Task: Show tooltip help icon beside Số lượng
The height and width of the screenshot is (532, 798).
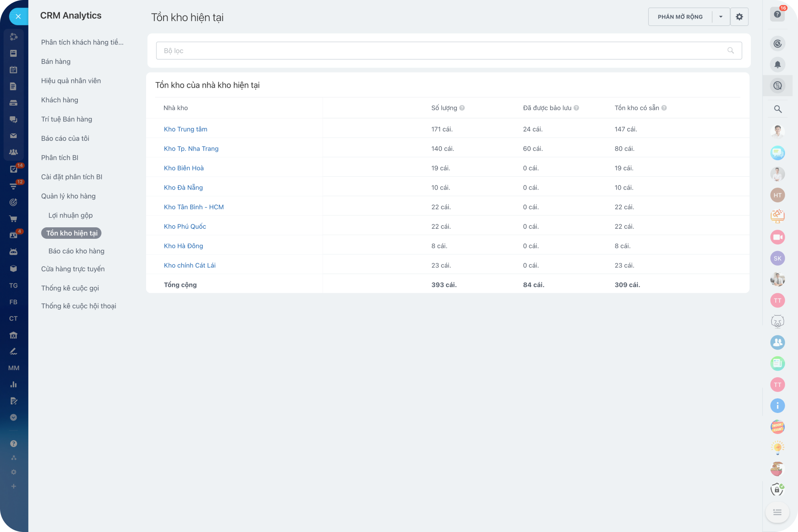Action: [462, 108]
